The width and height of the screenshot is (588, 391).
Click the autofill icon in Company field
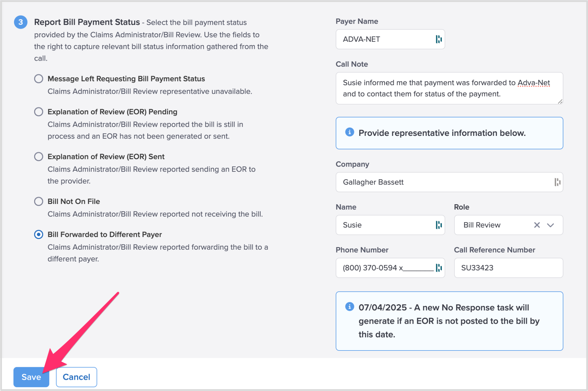pyautogui.click(x=557, y=182)
